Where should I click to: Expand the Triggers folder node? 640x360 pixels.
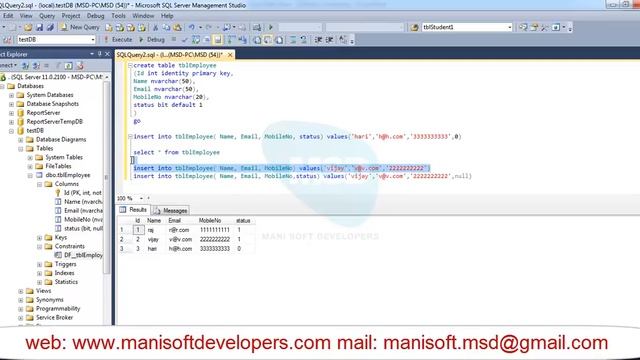pyautogui.click(x=40, y=264)
